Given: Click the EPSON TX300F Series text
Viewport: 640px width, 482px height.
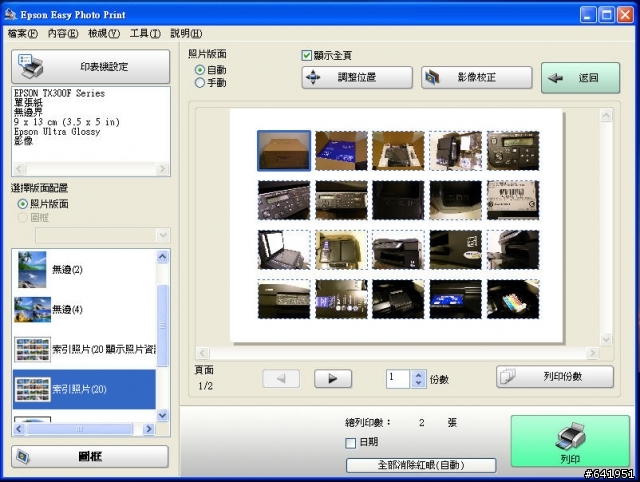Looking at the screenshot, I should pos(60,93).
